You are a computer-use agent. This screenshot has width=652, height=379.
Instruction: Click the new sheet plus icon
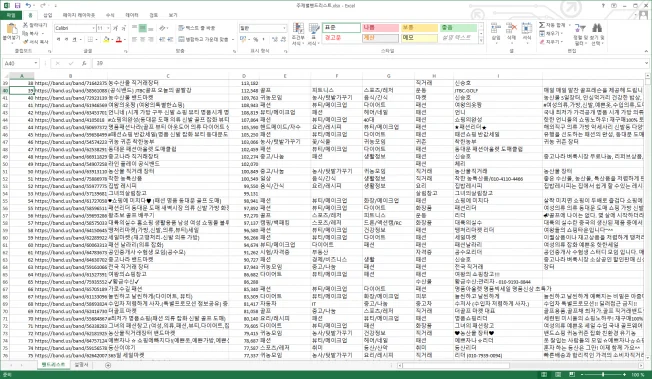point(108,365)
